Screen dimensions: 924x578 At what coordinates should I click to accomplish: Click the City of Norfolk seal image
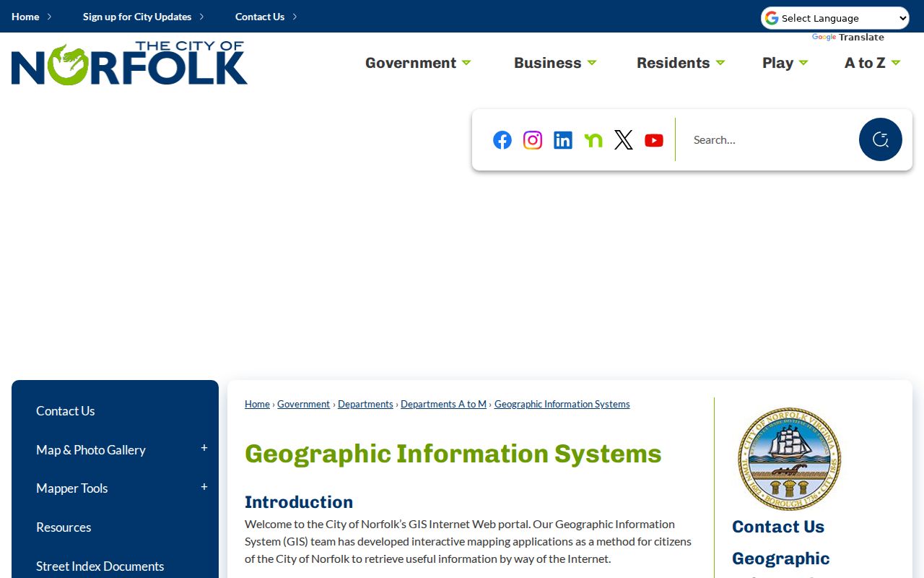point(789,459)
